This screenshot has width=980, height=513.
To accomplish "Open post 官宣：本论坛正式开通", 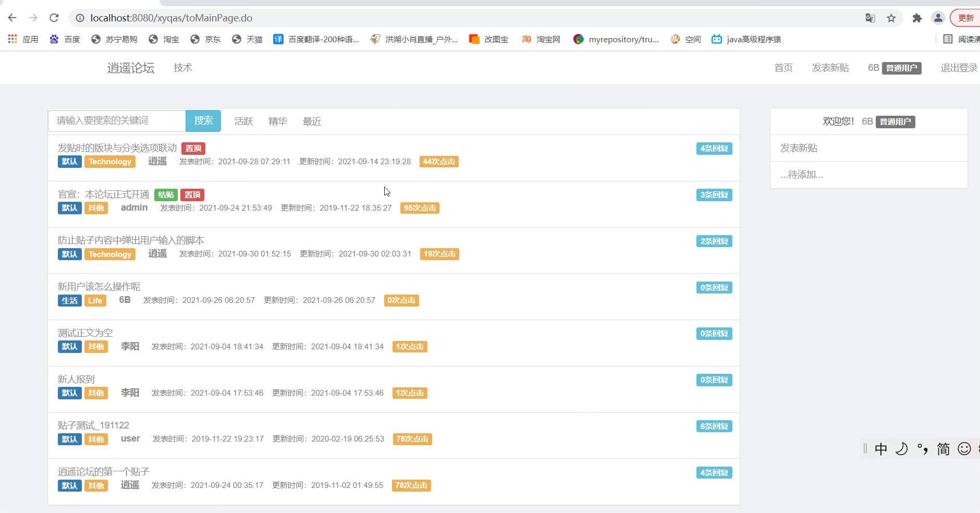I will 104,194.
